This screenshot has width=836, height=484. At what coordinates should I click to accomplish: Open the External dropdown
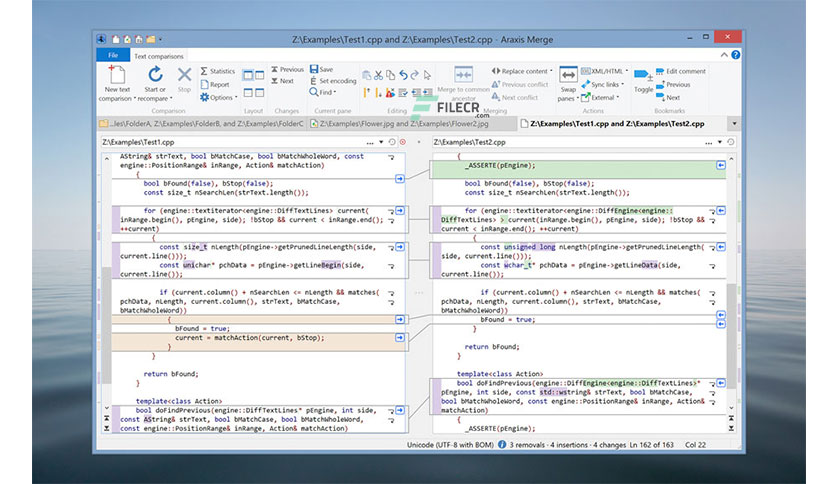click(x=600, y=98)
